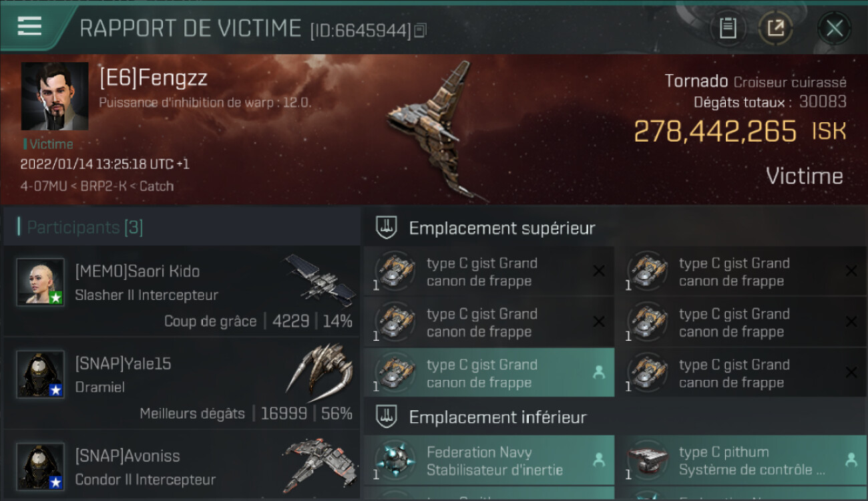Click the 4-07MU system location link
The width and height of the screenshot is (868, 501).
[x=43, y=186]
